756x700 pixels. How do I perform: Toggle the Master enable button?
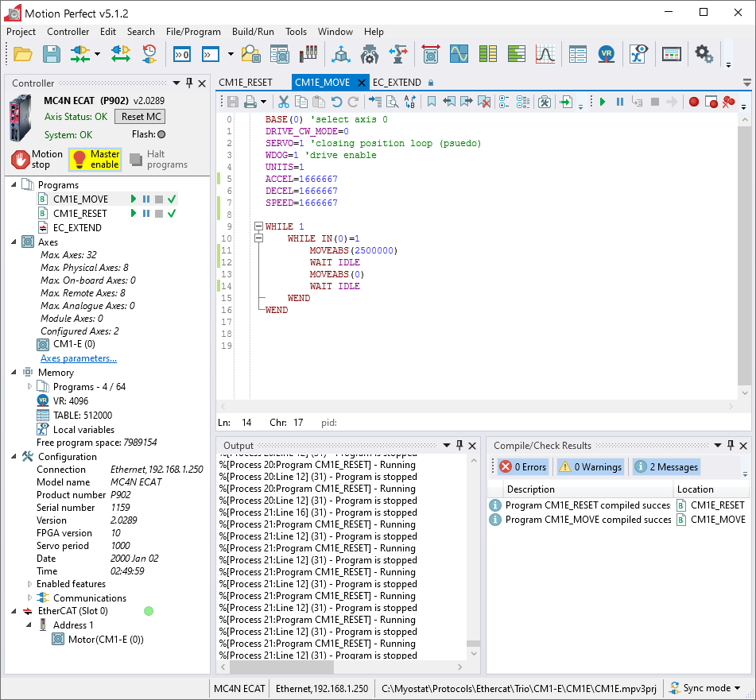95,159
